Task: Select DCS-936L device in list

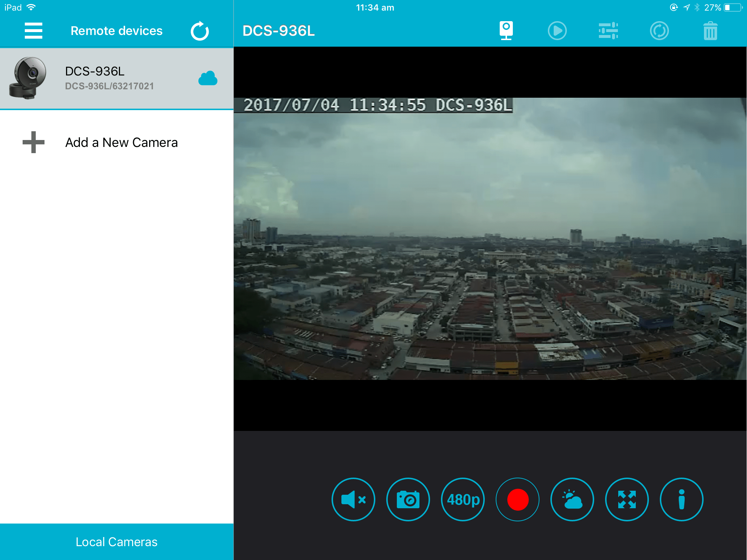Action: [109, 78]
